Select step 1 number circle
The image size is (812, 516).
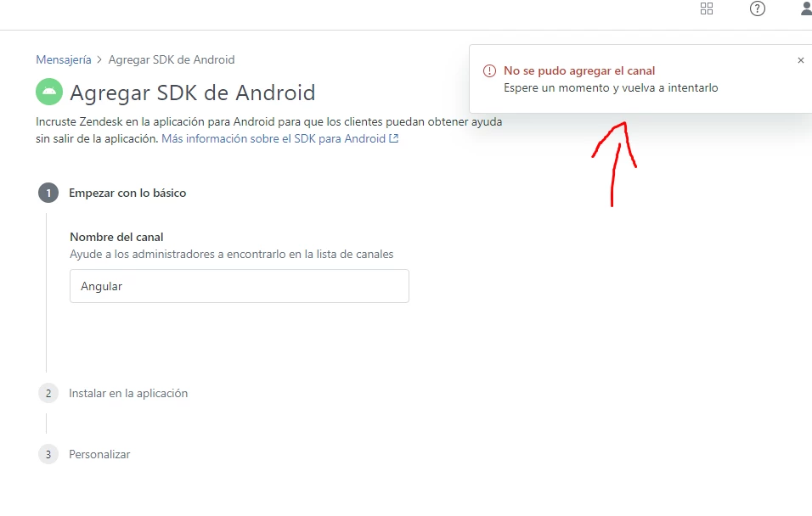(x=48, y=193)
